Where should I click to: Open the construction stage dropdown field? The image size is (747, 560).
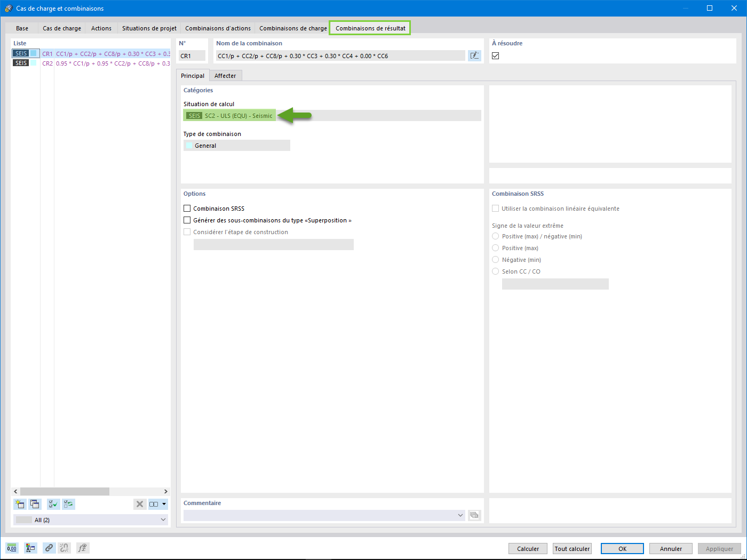click(274, 245)
